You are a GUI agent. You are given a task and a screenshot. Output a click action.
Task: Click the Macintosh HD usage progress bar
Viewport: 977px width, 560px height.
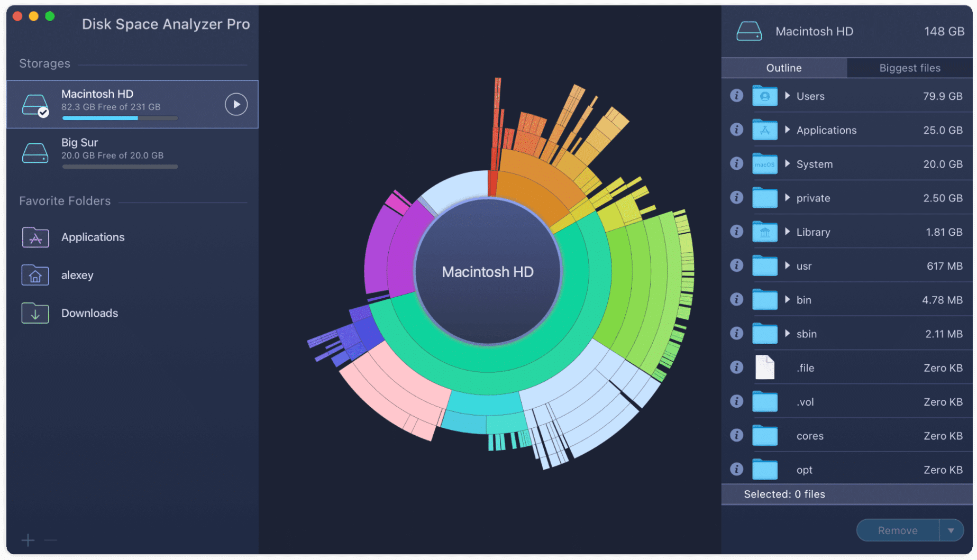click(x=120, y=118)
